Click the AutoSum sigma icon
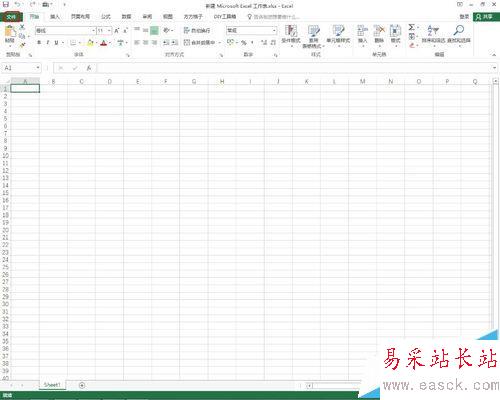Viewport: 500px width, 400px height. click(x=412, y=27)
